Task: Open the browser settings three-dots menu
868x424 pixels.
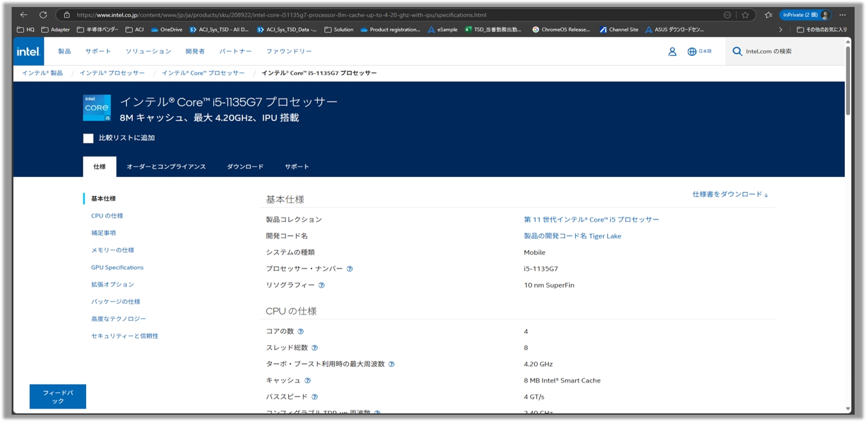Action: tap(842, 15)
